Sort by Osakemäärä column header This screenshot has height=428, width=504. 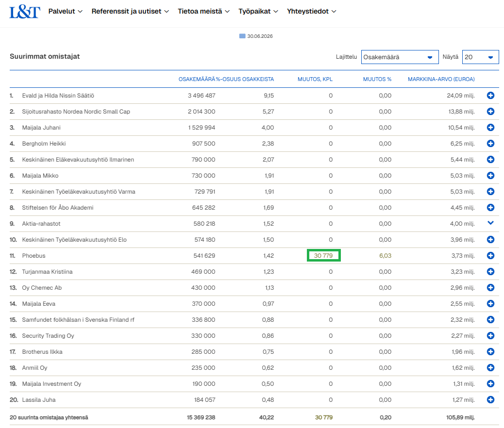click(x=197, y=79)
